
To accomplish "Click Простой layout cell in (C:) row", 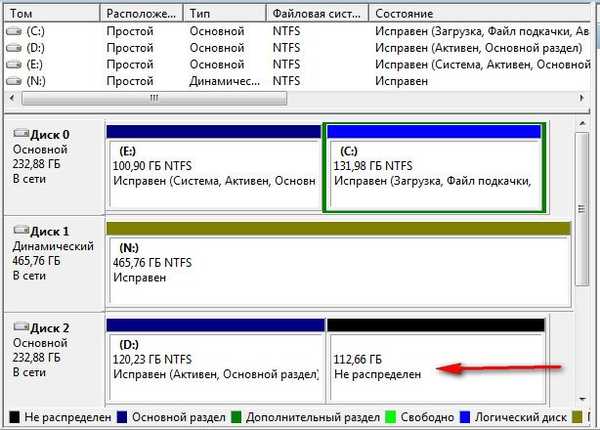I will (x=130, y=31).
